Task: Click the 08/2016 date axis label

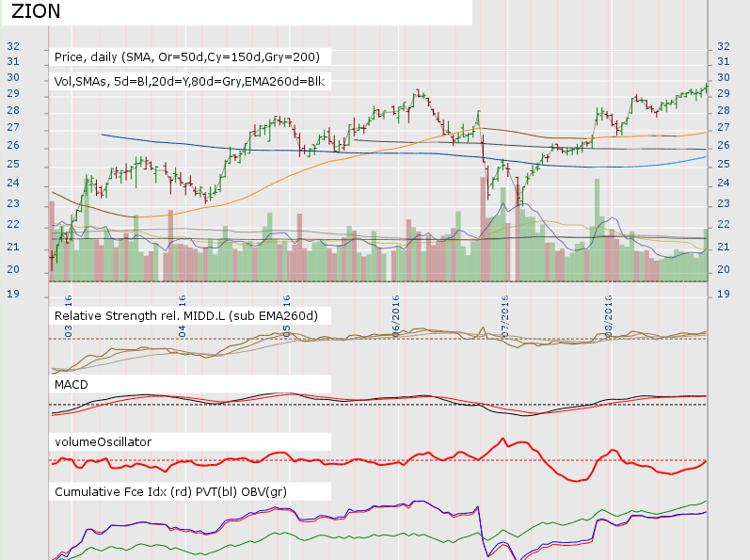Action: pos(609,316)
